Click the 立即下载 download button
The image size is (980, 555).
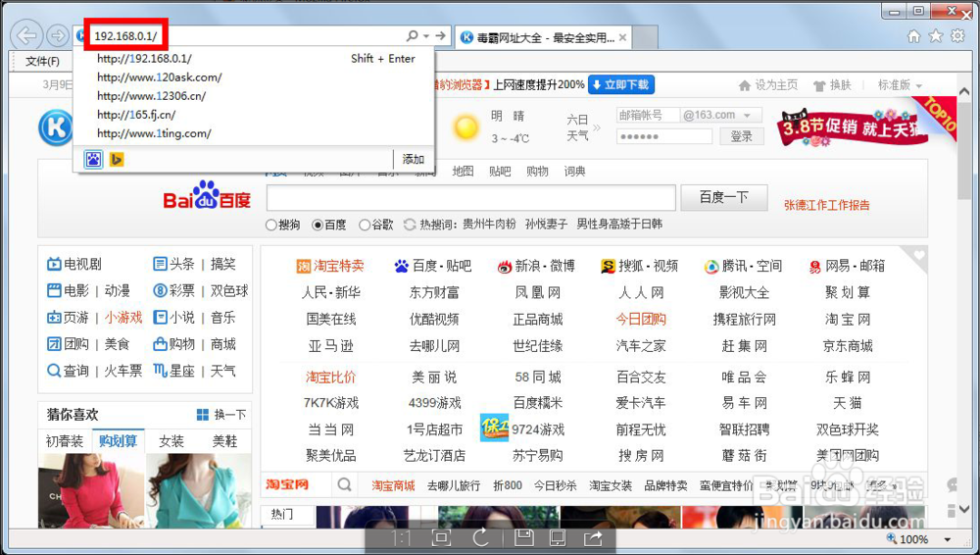pyautogui.click(x=621, y=85)
